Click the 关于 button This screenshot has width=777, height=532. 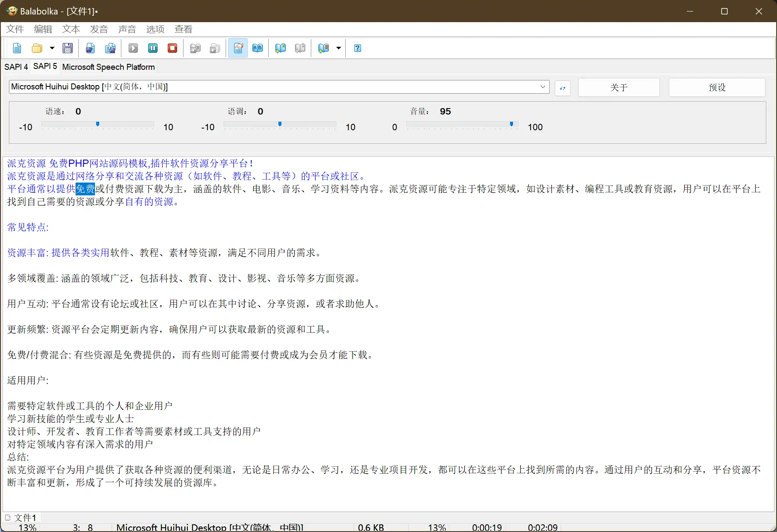click(619, 87)
